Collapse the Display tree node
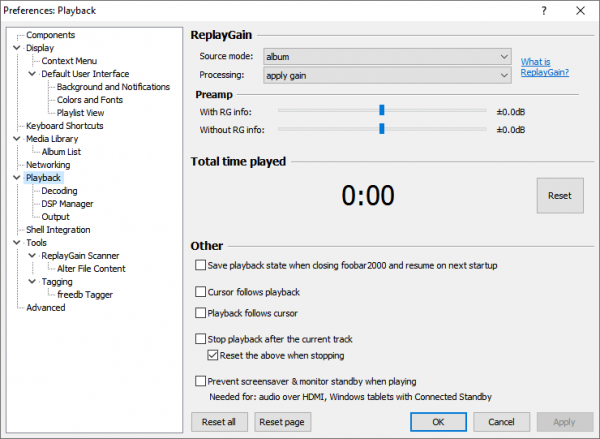 18,48
